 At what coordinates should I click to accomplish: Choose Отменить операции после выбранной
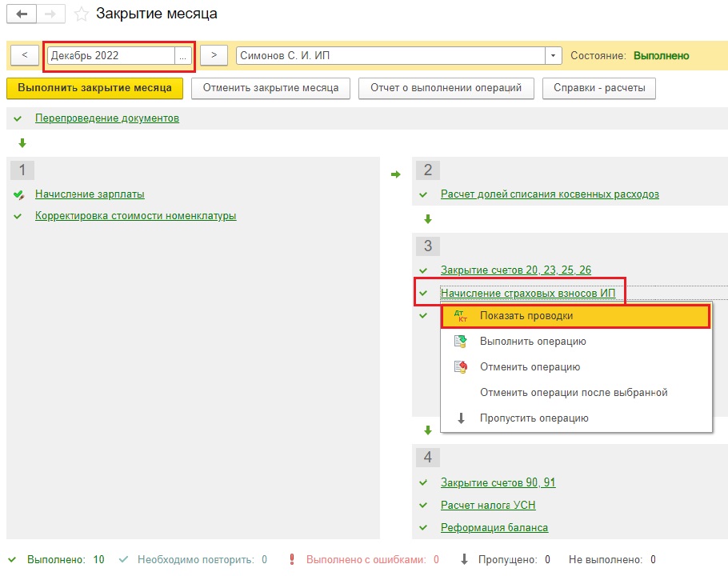pyautogui.click(x=576, y=393)
